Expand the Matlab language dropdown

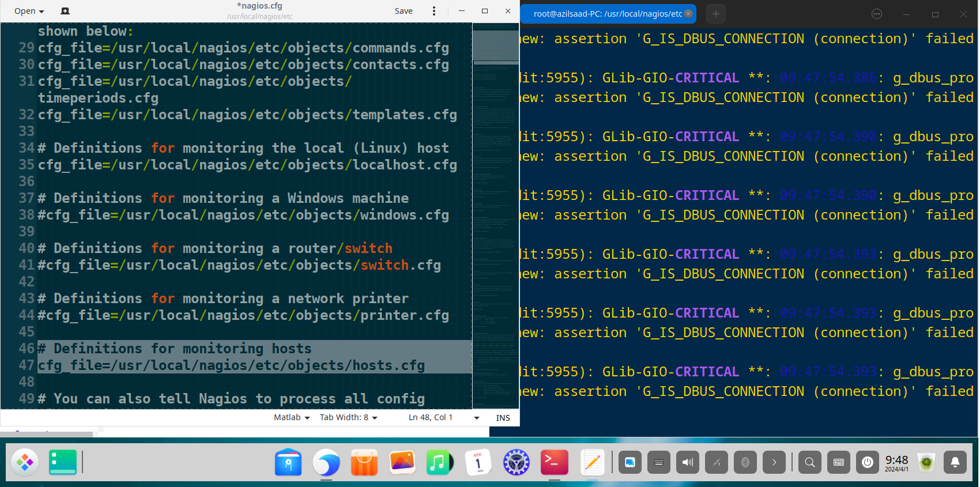pyautogui.click(x=292, y=418)
